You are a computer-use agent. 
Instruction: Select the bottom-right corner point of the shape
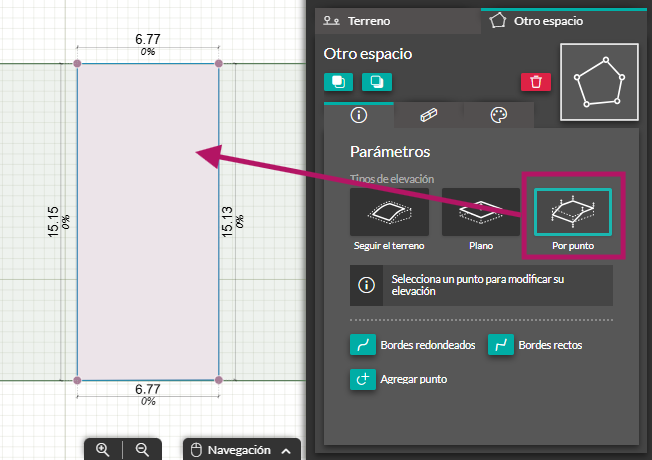click(x=219, y=380)
